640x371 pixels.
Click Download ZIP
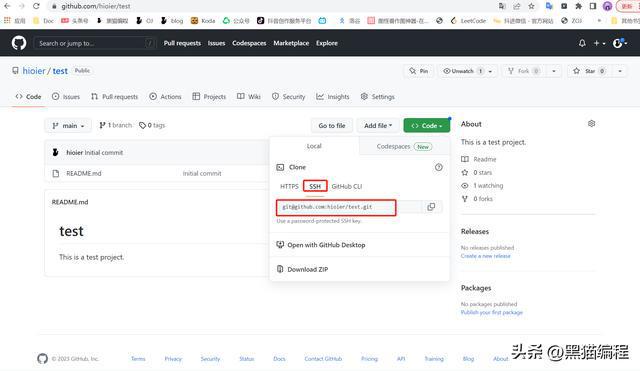(307, 269)
